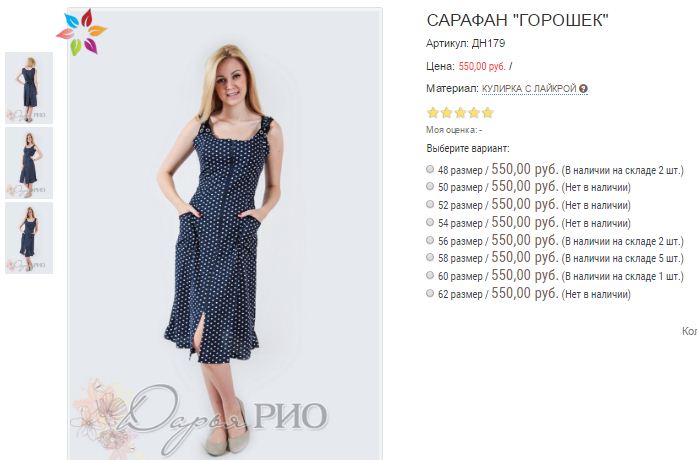Open the third dress thumbnail
This screenshot has width=697, height=460.
(x=29, y=238)
